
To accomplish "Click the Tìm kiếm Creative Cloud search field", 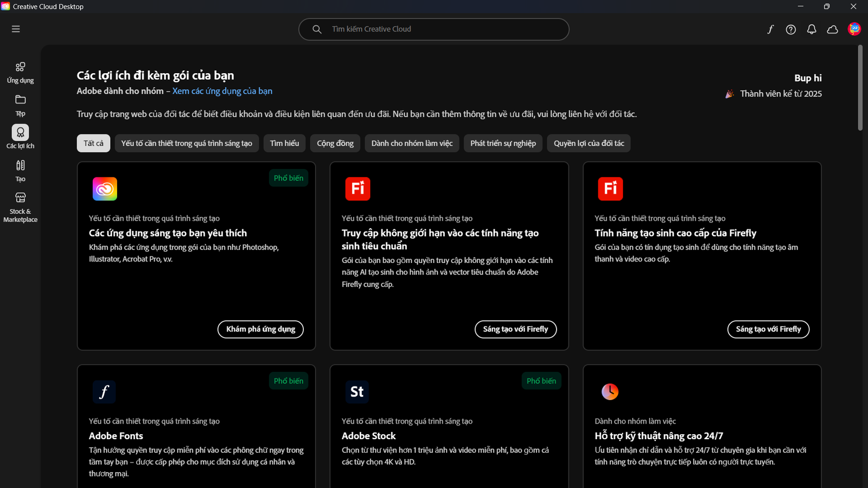I will click(x=433, y=29).
